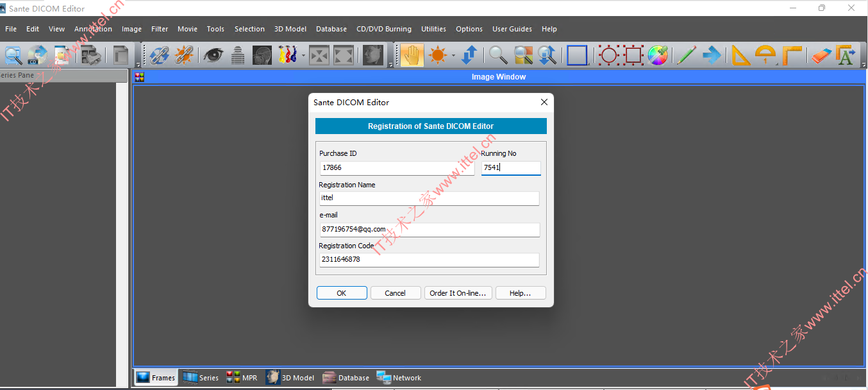The height and width of the screenshot is (390, 868).
Task: Click the shrink arrows inward icon
Action: (319, 55)
